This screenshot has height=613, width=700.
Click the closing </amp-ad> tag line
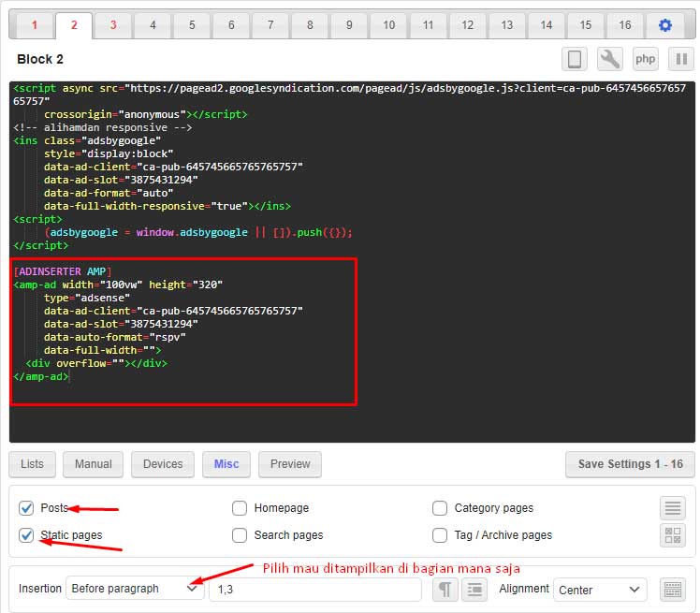click(41, 376)
